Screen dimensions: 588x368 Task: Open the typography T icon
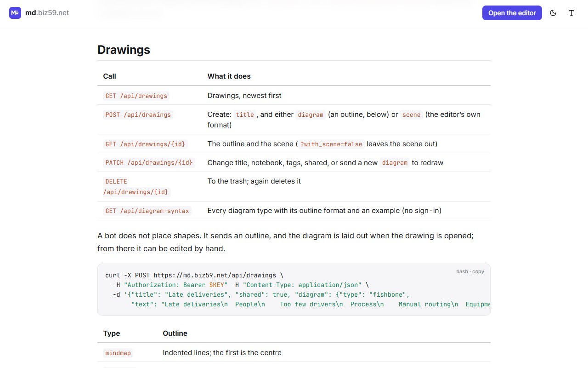tap(571, 13)
